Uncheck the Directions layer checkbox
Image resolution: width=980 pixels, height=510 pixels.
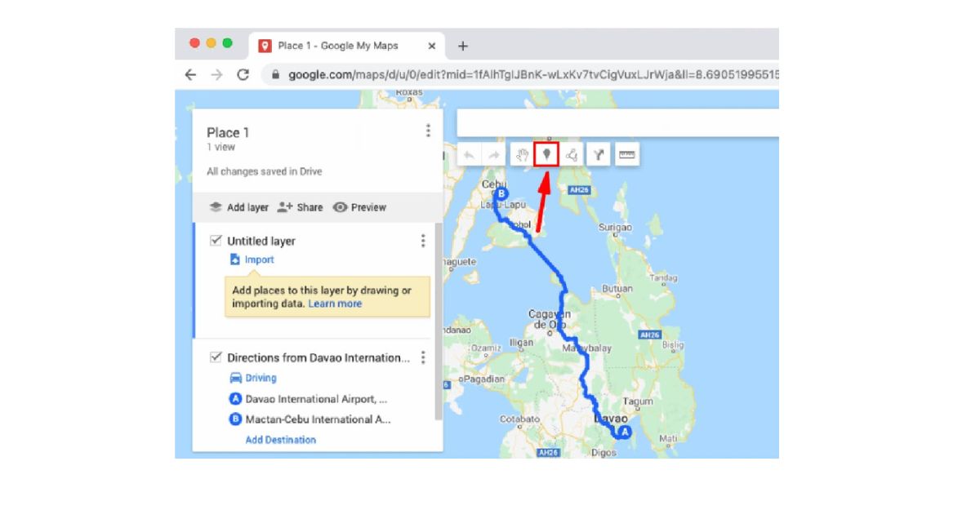pyautogui.click(x=216, y=357)
